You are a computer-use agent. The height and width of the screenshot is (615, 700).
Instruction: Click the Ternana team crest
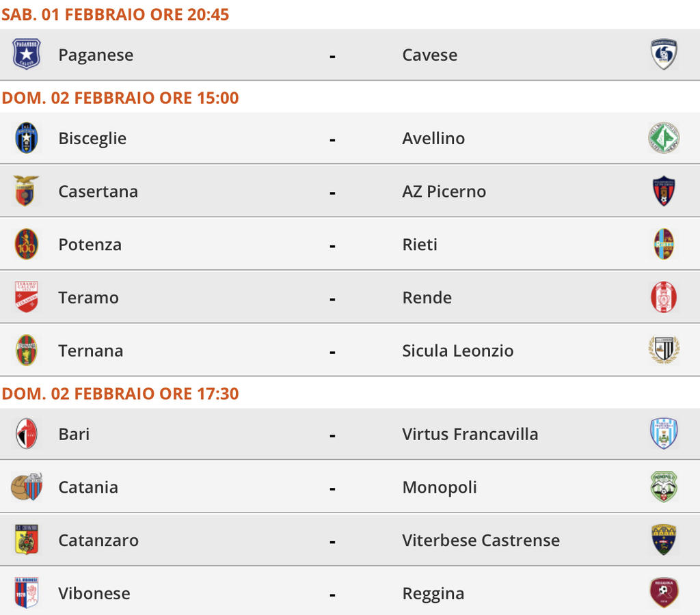27,351
